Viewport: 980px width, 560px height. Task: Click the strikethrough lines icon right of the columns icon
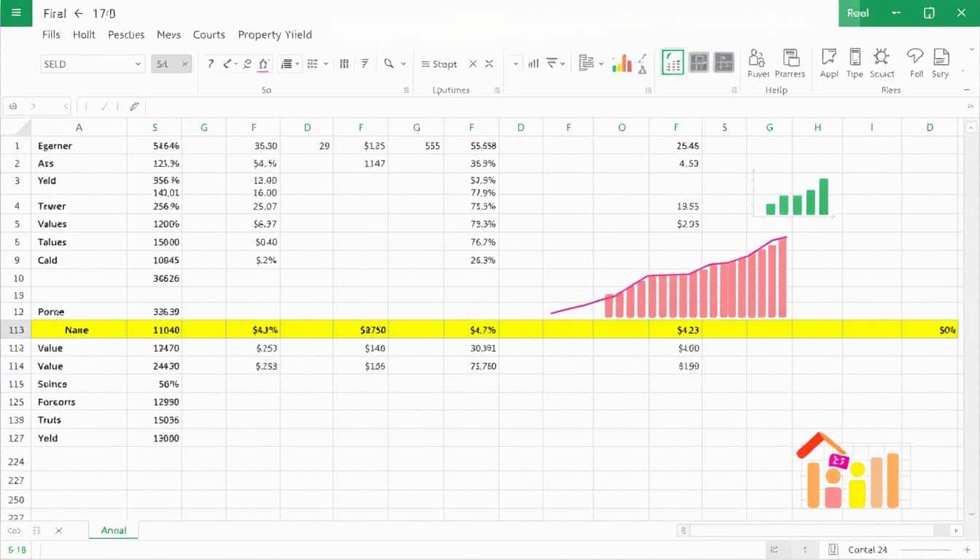click(x=365, y=64)
